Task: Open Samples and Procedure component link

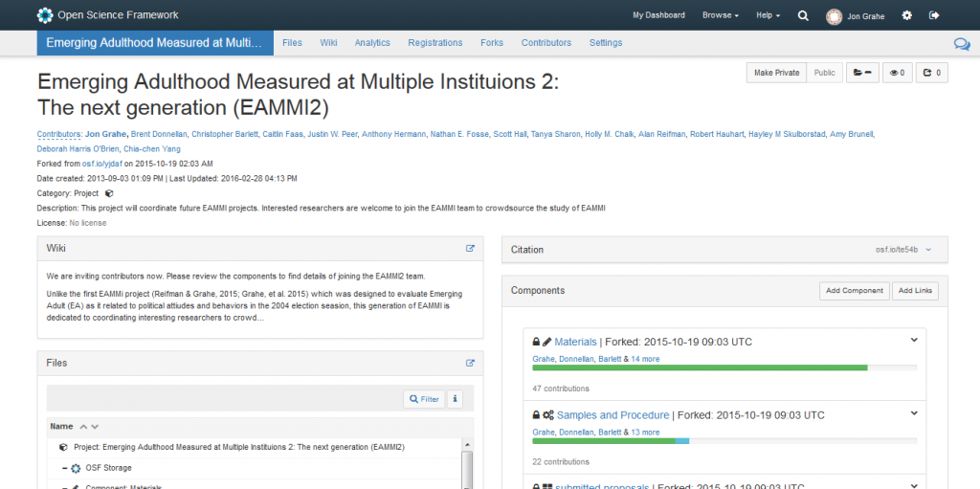Action: (x=612, y=415)
